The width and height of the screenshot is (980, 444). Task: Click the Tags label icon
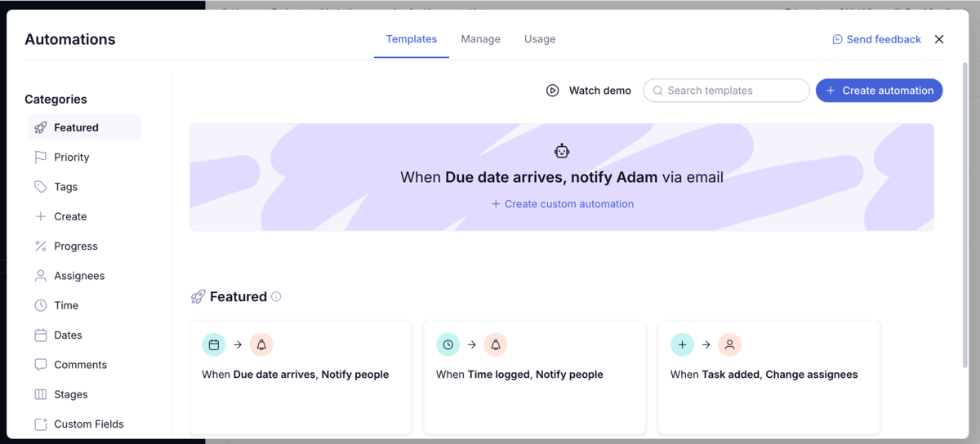[41, 187]
